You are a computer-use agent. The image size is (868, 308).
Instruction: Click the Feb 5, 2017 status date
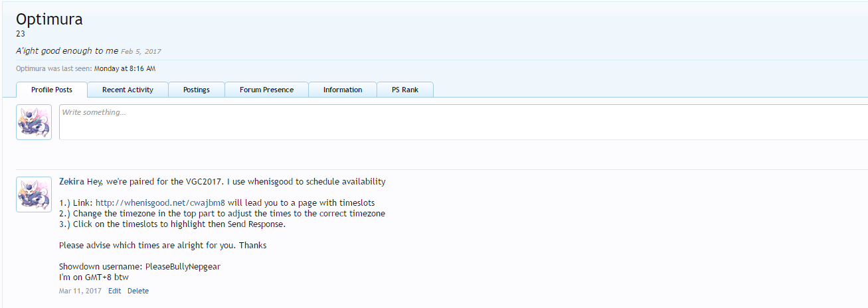(x=141, y=52)
